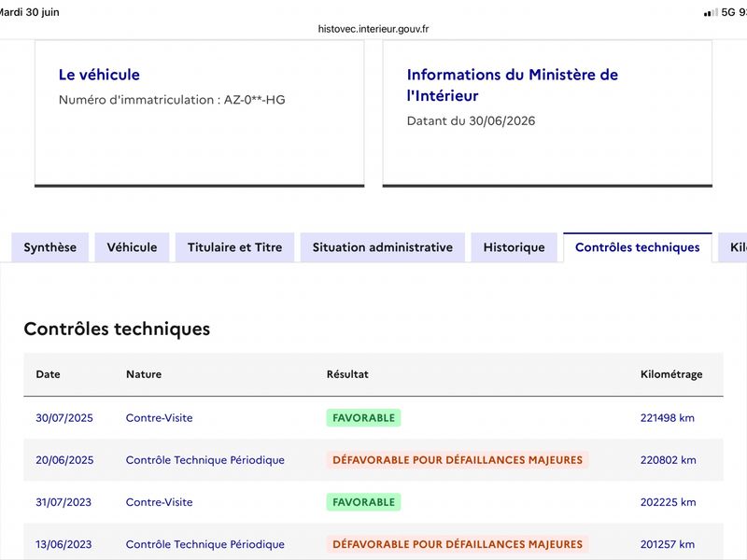
Task: Select the Titulaire et Titre tab
Action: click(235, 247)
